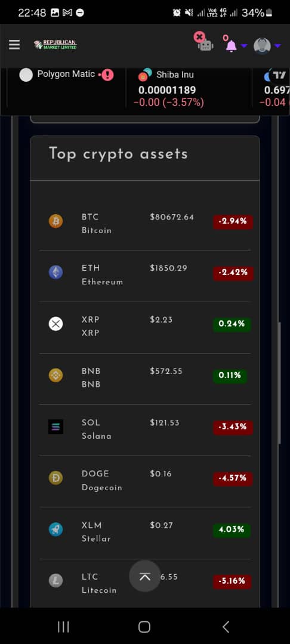This screenshot has width=290, height=644.
Task: Jump to top with floating arrow button
Action: [x=144, y=576]
